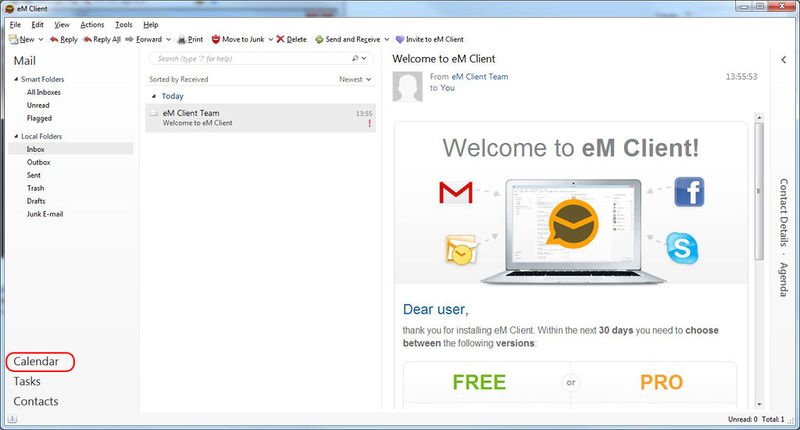
Task: Click the New mail icon
Action: [14, 39]
